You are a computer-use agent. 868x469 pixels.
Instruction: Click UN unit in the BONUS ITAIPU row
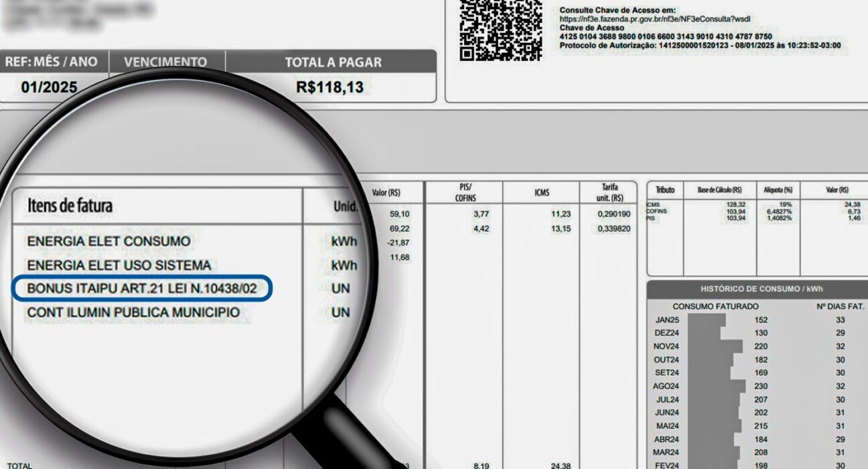(340, 289)
